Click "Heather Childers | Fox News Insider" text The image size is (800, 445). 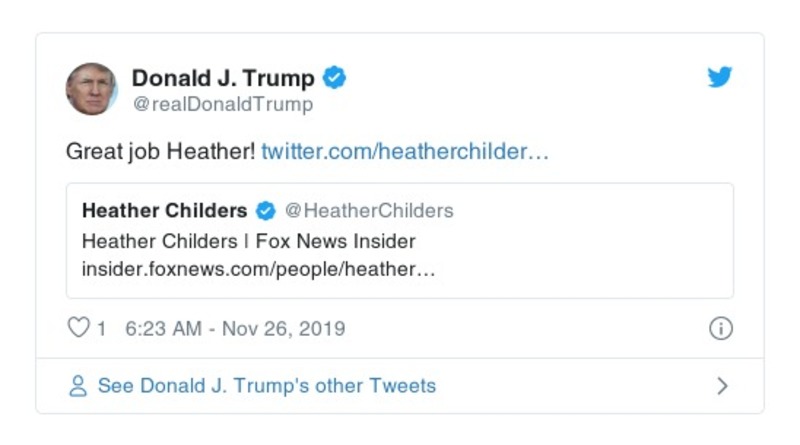point(248,241)
